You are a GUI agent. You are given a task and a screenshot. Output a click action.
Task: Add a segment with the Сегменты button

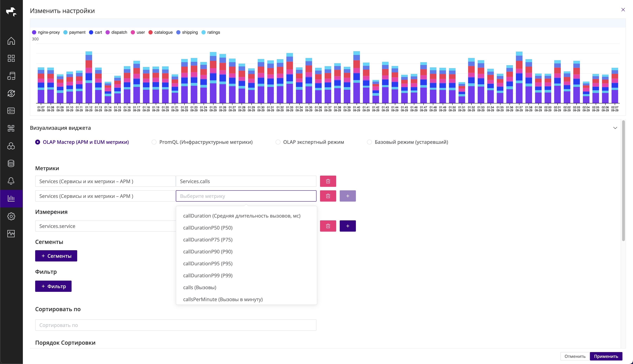click(56, 256)
